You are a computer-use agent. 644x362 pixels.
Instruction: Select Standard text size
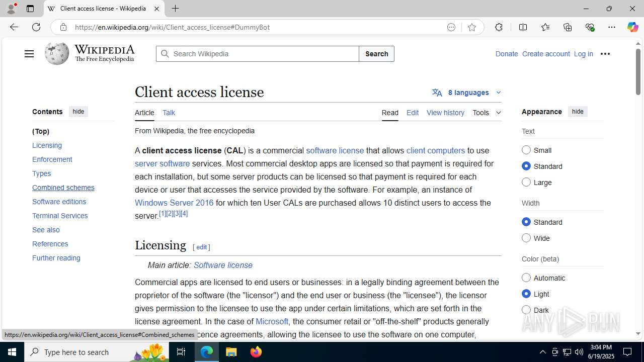[526, 166]
